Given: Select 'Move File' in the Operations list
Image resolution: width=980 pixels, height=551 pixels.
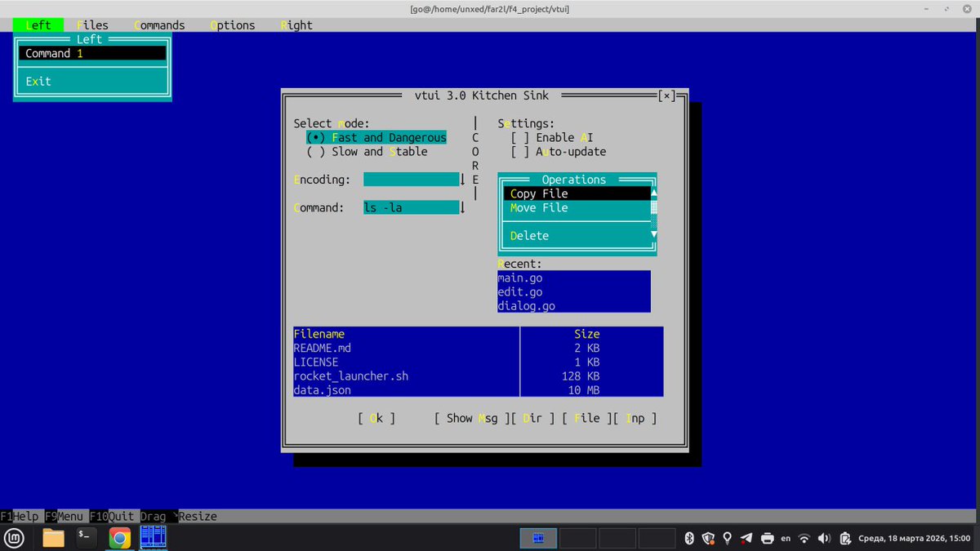Looking at the screenshot, I should (x=577, y=207).
